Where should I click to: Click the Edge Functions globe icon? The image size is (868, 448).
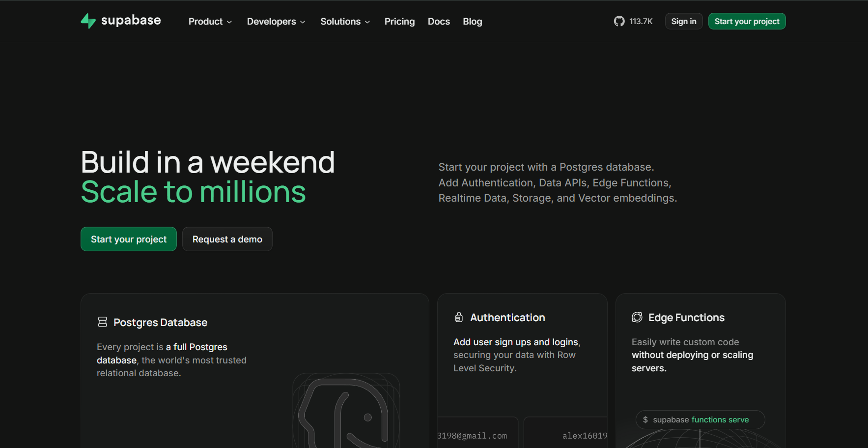click(x=637, y=317)
